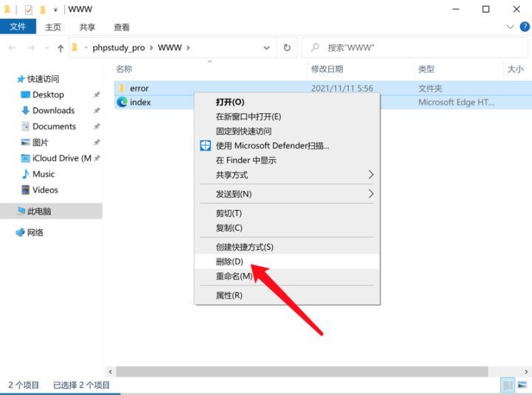Image resolution: width=532 pixels, height=395 pixels.
Task: Click the Properties quick access toolbar icon
Action: point(29,10)
